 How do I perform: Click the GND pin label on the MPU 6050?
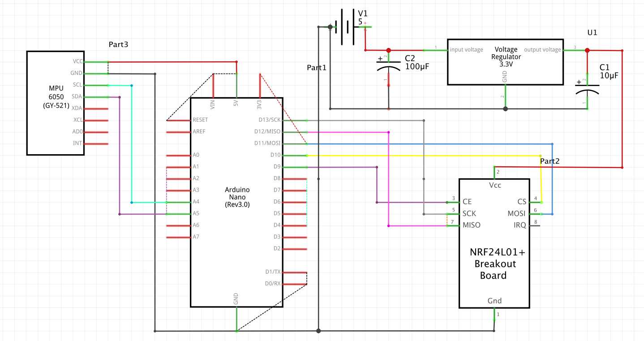coord(76,73)
